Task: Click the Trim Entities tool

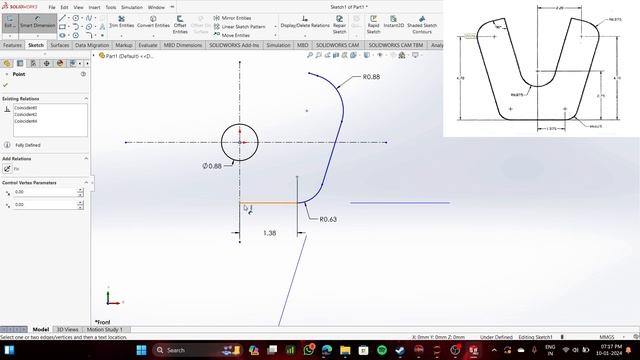Action: point(121,22)
